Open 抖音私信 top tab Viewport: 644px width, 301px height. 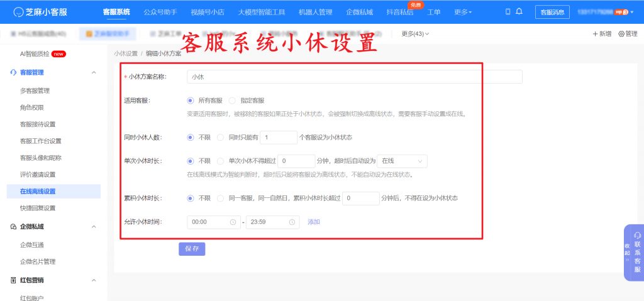coord(400,12)
